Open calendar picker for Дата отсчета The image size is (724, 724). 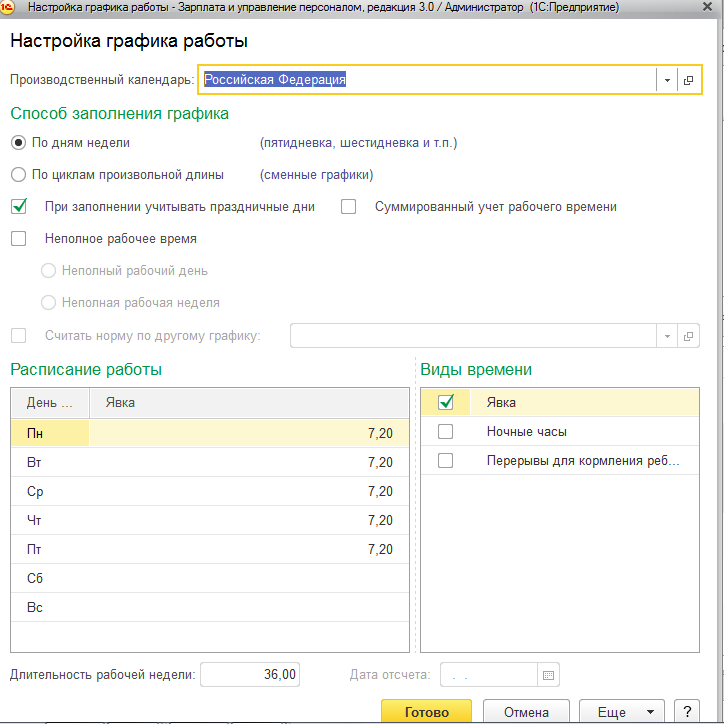(548, 675)
